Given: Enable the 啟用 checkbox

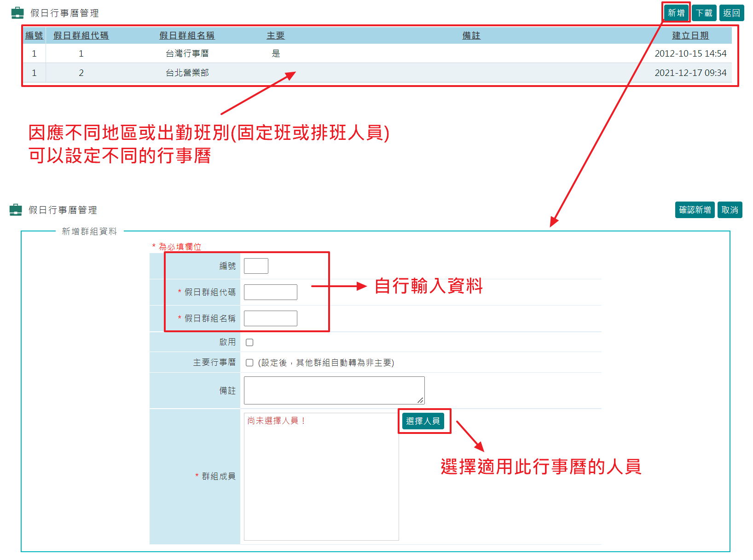Looking at the screenshot, I should coord(249,342).
